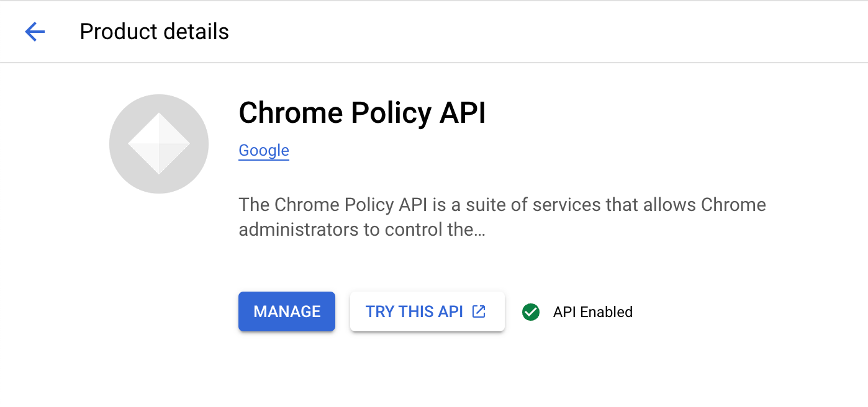Follow the Google publisher link
The image size is (868, 407).
264,151
